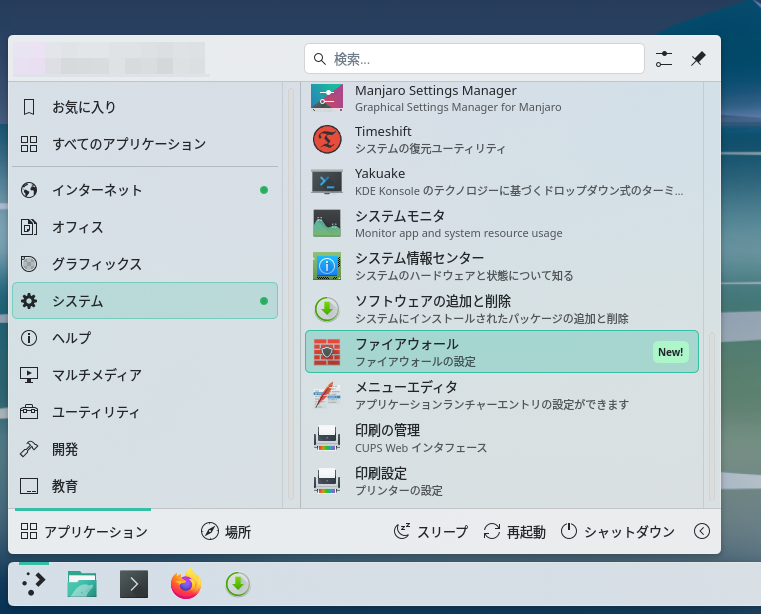Open Konsole terminal from taskbar
The image size is (761, 614).
click(x=134, y=584)
